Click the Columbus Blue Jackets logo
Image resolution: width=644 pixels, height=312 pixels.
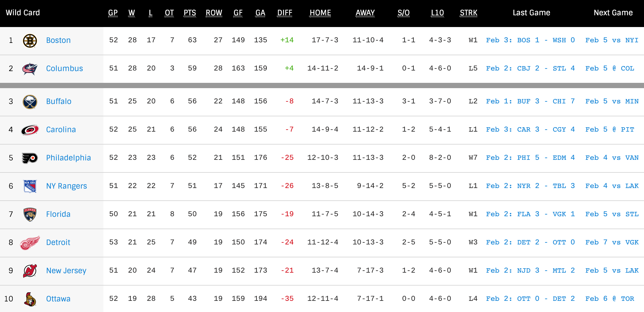30,69
